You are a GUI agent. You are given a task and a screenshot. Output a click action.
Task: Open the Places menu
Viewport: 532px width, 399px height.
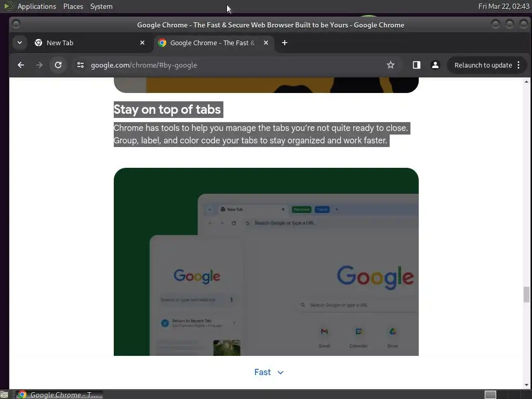click(73, 6)
